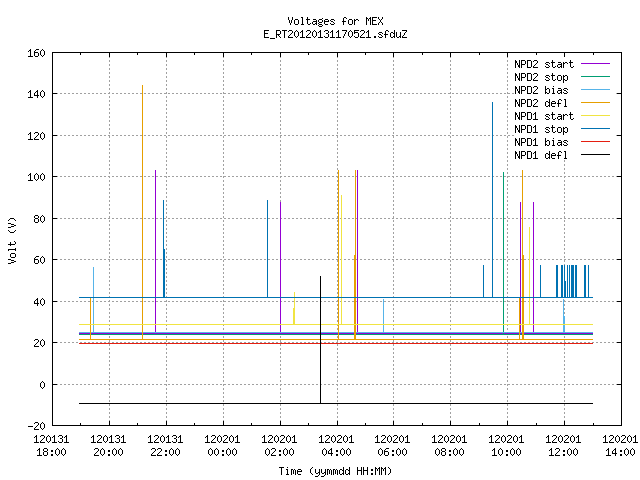Click the black vertical NPD1 defl spike
Screen dimensions: 640x480
[320, 340]
